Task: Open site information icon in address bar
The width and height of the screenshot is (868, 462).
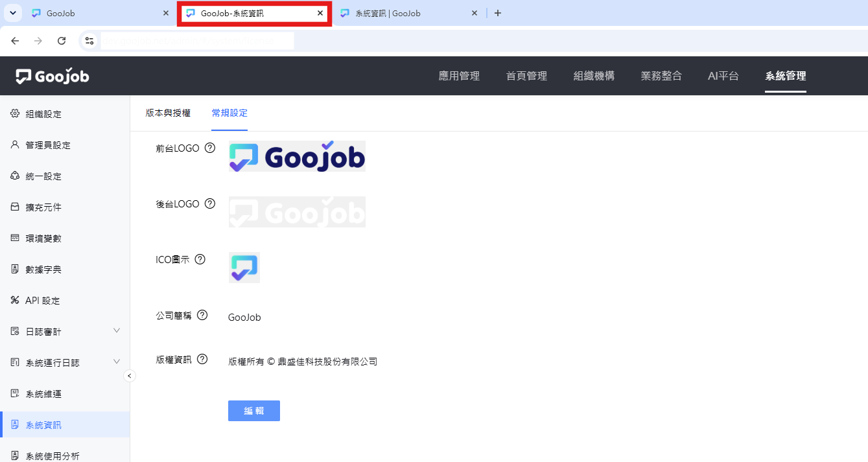Action: pos(89,41)
